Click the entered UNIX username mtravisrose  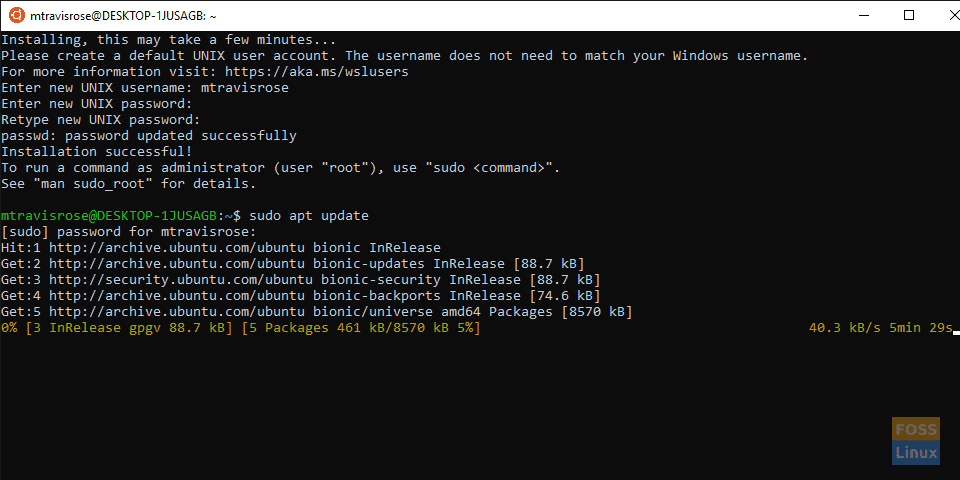(x=245, y=88)
